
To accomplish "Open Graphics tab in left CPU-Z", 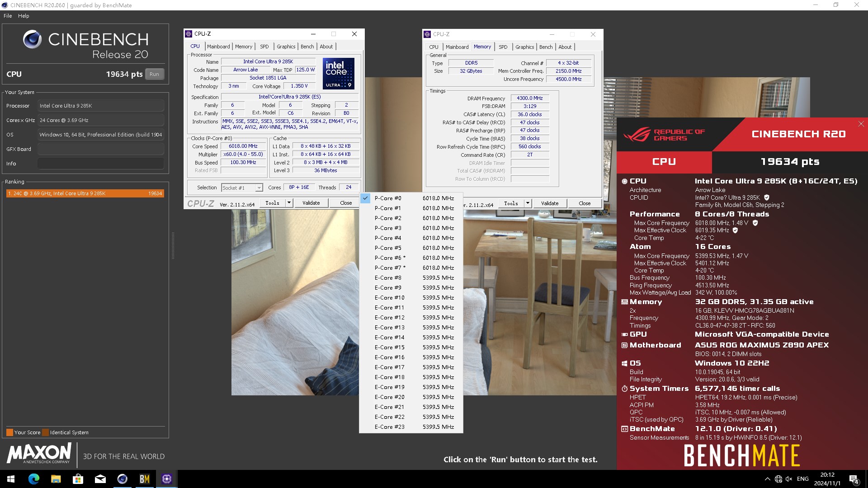I will click(x=286, y=47).
